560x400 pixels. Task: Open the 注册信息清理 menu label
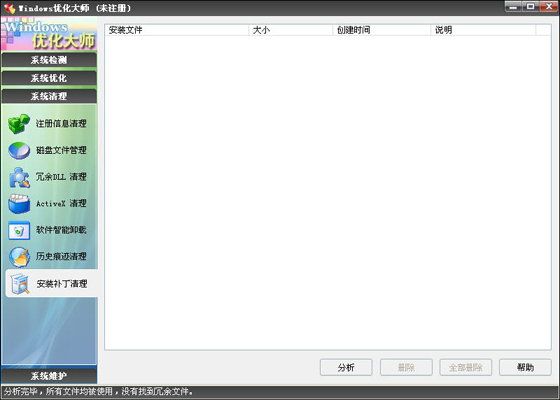point(61,124)
